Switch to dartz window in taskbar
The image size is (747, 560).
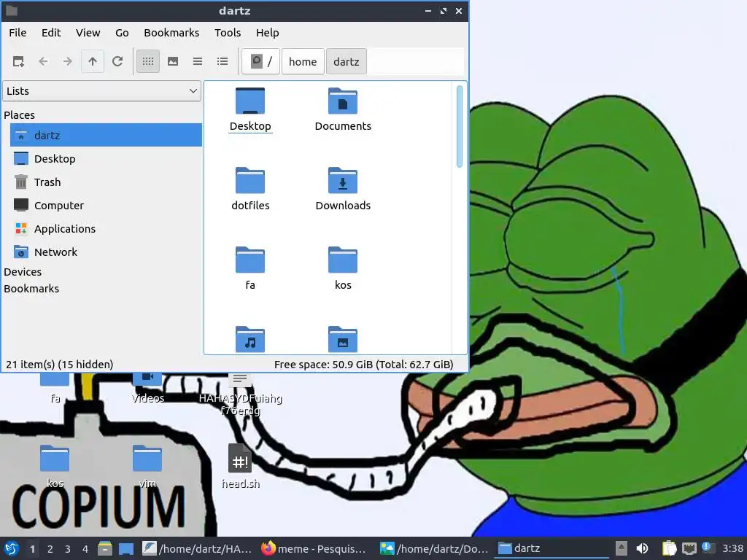(x=551, y=548)
